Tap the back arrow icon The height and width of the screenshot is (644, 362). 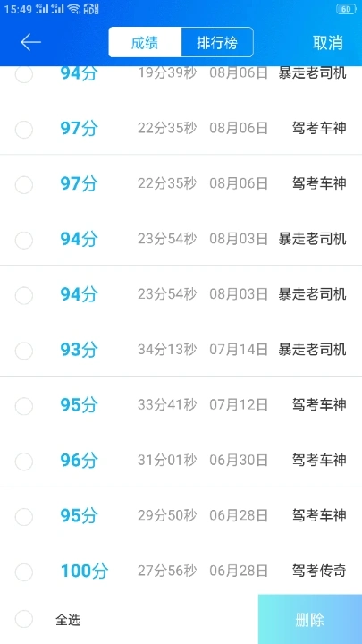pyautogui.click(x=30, y=42)
